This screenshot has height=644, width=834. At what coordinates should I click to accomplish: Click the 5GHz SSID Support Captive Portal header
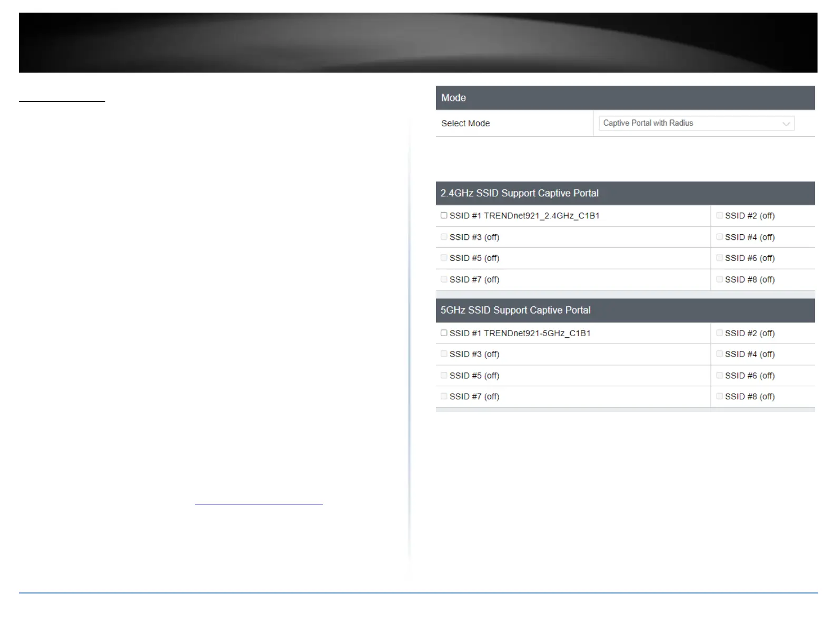[625, 310]
